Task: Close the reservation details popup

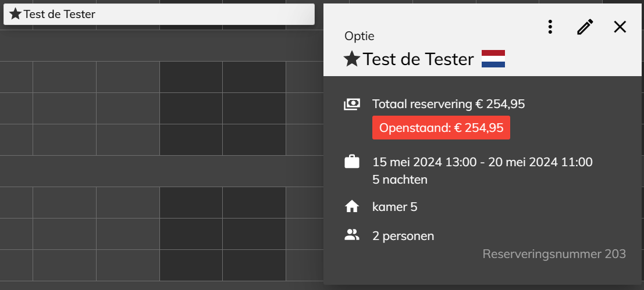Action: [x=620, y=27]
